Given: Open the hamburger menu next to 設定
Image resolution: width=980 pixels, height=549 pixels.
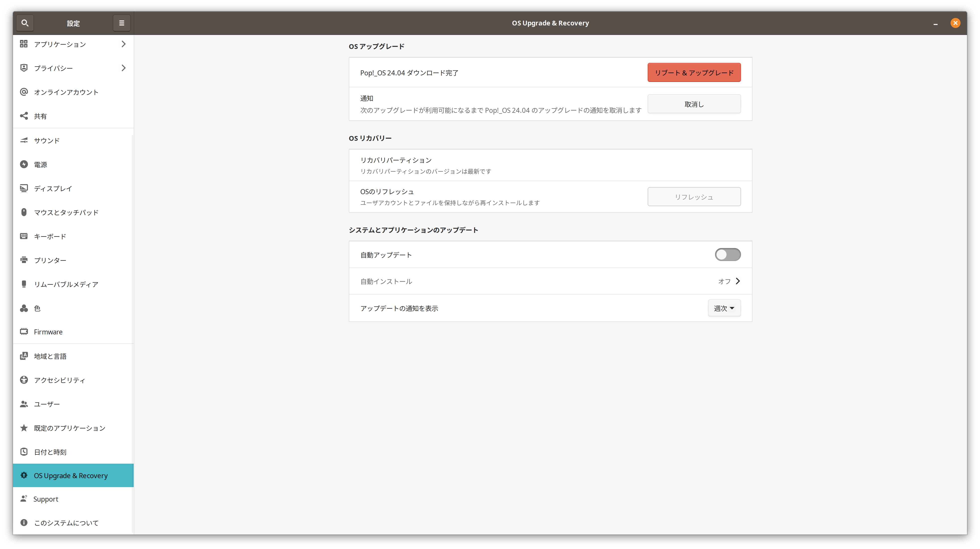Looking at the screenshot, I should (122, 23).
